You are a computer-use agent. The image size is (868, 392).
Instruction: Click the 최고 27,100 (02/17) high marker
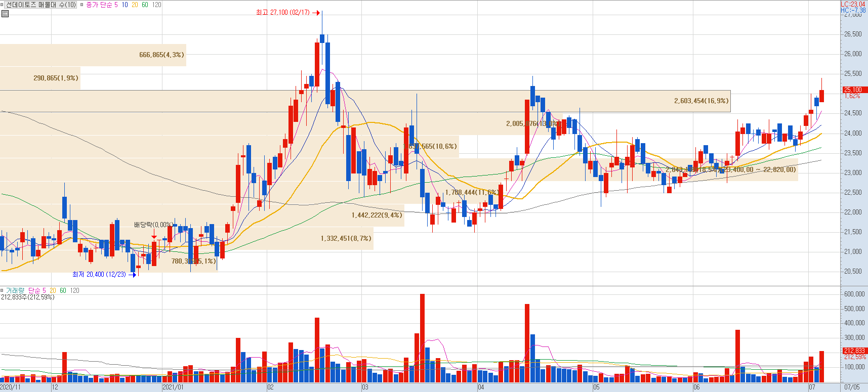point(287,12)
